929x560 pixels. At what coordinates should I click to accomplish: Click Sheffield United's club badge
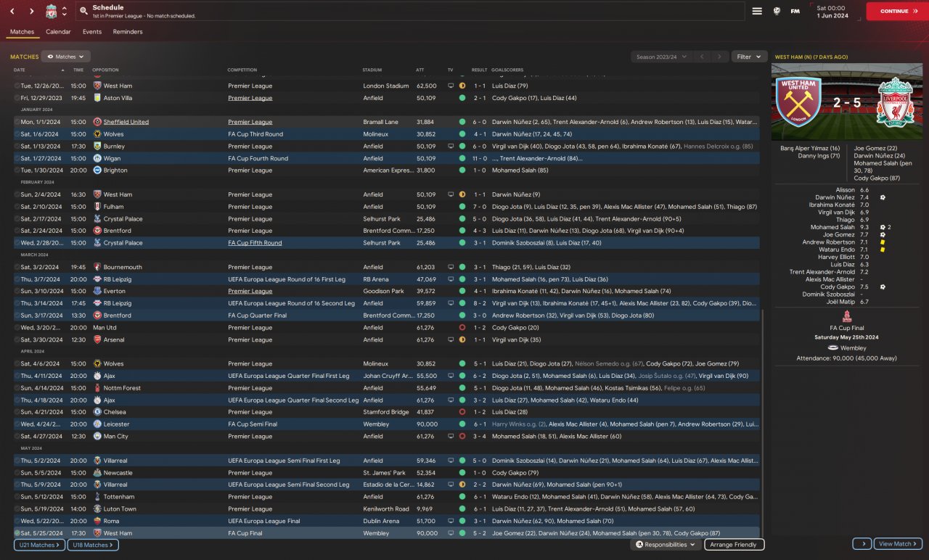[x=97, y=122]
